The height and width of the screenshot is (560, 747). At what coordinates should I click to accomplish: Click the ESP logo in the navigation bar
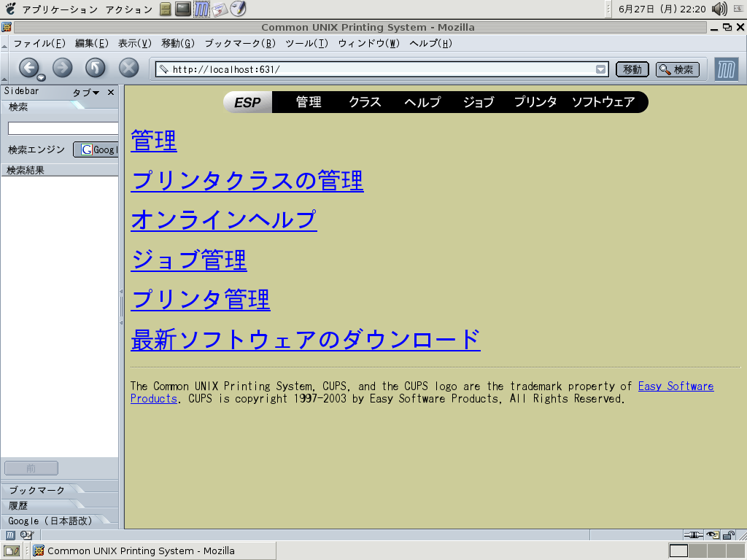point(248,102)
